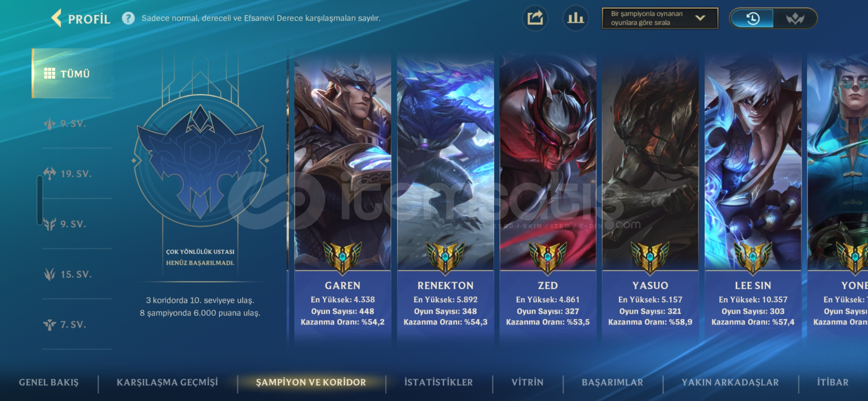Open the bar chart statistics icon
Viewport: 868px width, 401px height.
click(575, 18)
